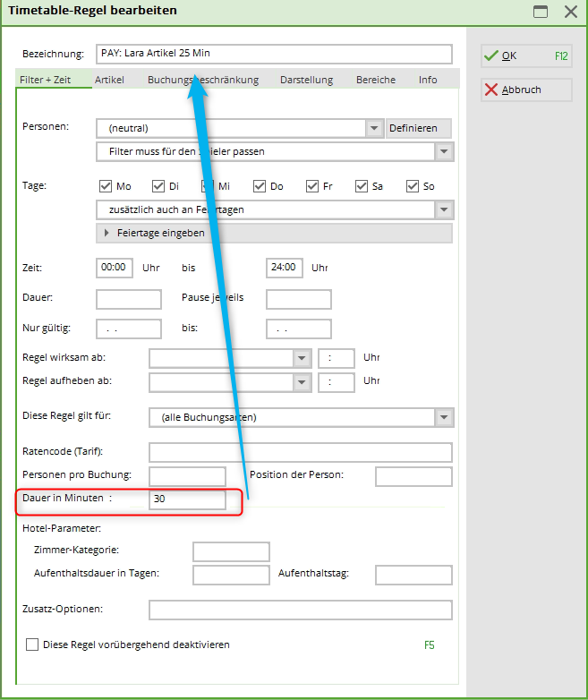Open Regel wirksam ab dropdown
Viewport: 588px width, 700px height.
coord(303,358)
